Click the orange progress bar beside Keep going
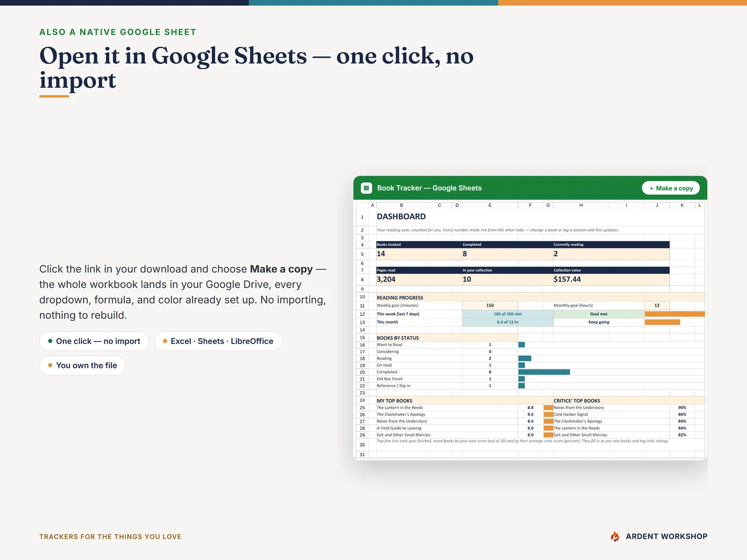Image resolution: width=747 pixels, height=560 pixels. coord(662,322)
